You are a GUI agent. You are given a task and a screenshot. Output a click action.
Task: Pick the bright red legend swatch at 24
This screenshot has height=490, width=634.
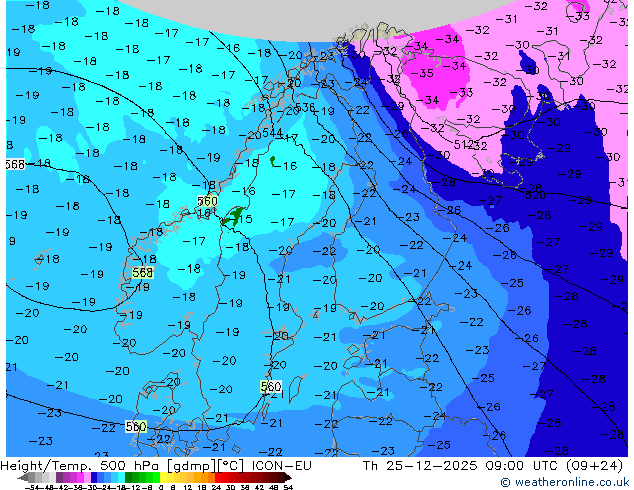(218, 477)
